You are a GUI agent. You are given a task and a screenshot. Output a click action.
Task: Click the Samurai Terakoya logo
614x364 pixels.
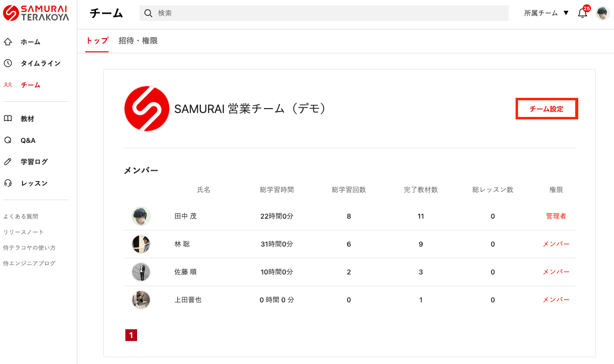(36, 13)
